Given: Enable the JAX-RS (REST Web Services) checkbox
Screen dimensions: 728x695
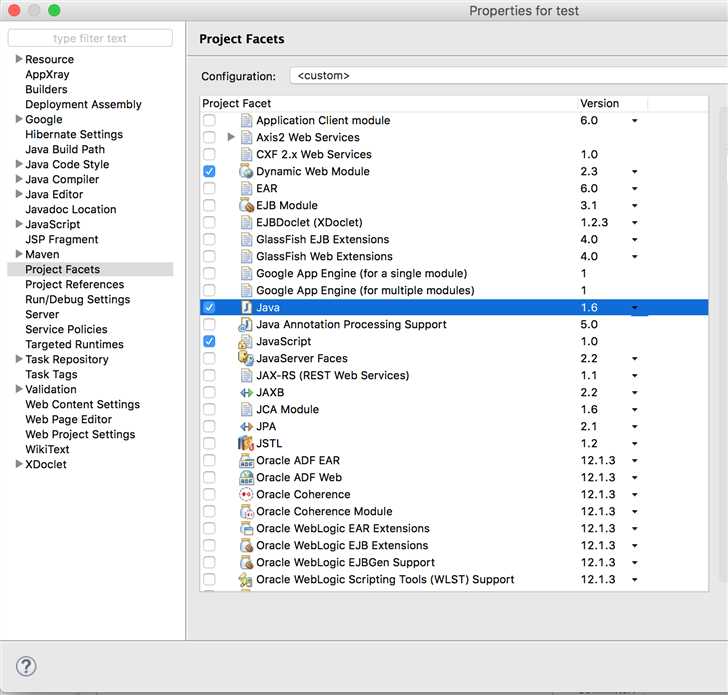Looking at the screenshot, I should coord(209,376).
